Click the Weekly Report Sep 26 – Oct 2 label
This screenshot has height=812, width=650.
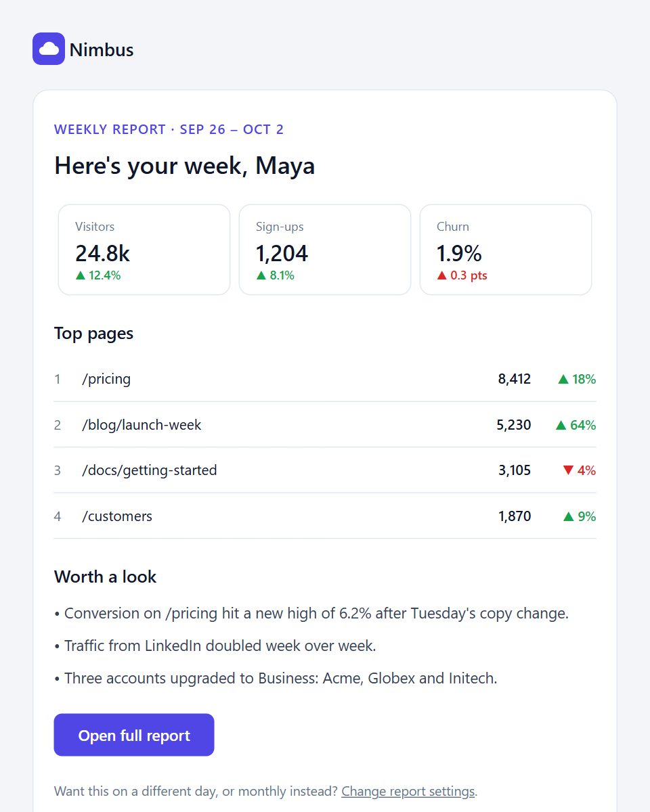coord(169,129)
